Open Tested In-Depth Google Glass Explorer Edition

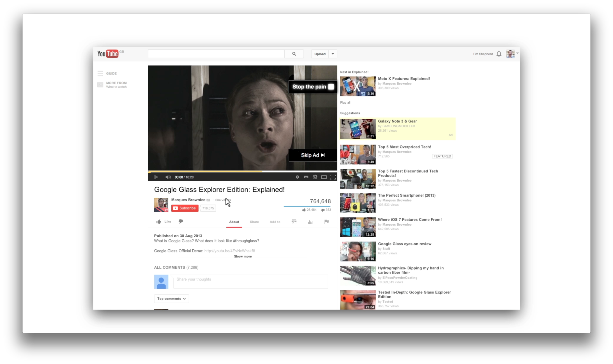tap(414, 295)
